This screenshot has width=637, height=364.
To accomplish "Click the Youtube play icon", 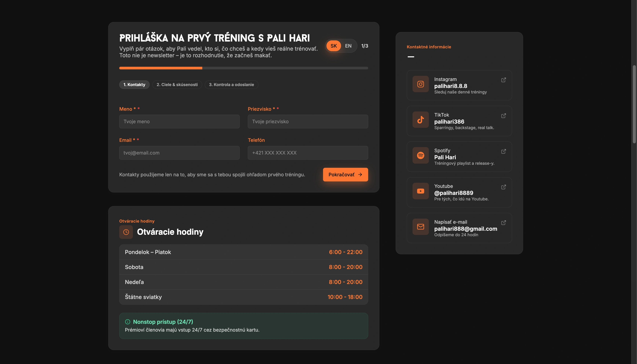I will 420,191.
